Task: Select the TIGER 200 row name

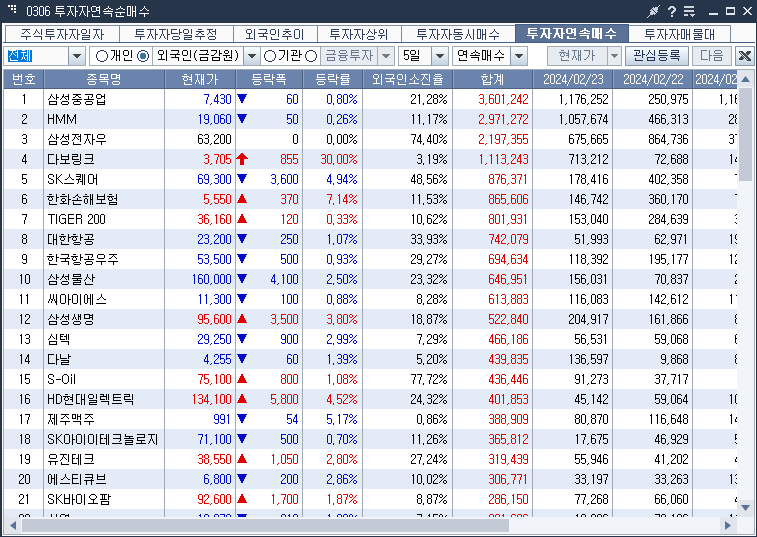Action: [76, 219]
